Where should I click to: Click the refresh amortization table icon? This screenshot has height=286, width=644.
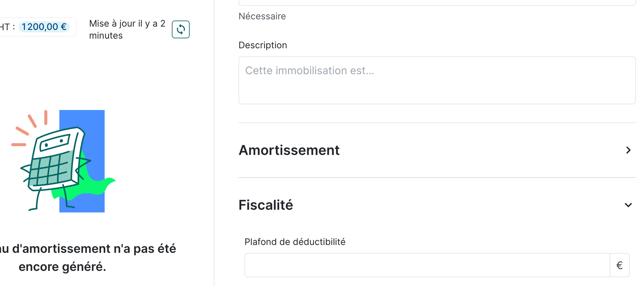tap(181, 30)
